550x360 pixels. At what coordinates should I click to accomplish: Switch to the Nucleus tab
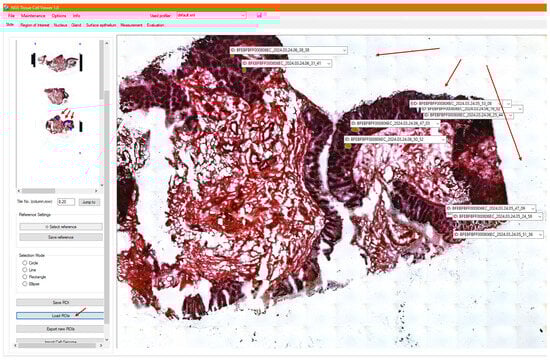pyautogui.click(x=60, y=25)
